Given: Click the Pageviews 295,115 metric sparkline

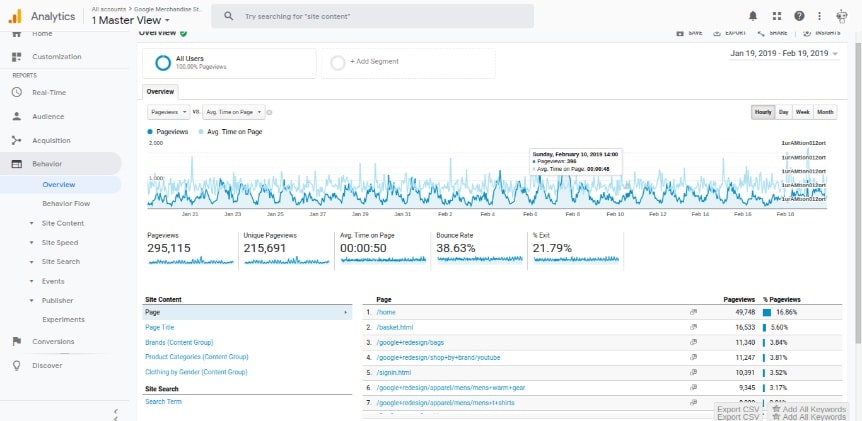Looking at the screenshot, I should [191, 261].
